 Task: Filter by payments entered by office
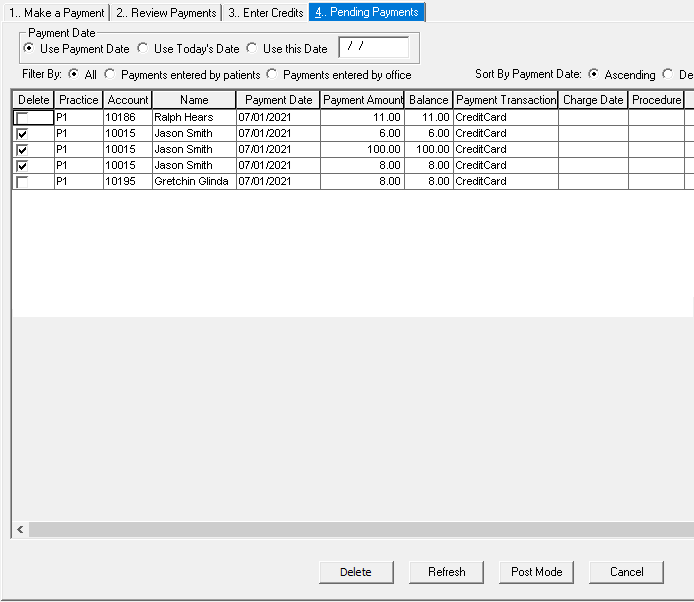272,75
